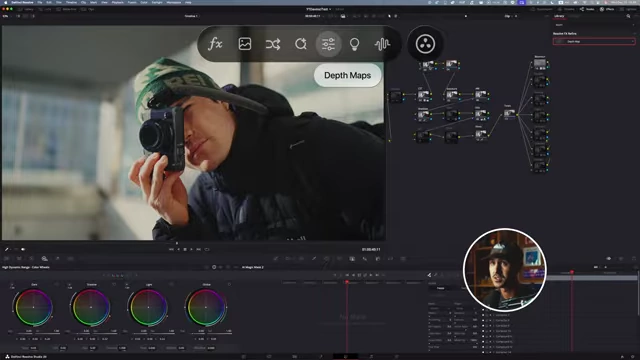
Task: Click the viewer timecode readout
Action: point(371,249)
